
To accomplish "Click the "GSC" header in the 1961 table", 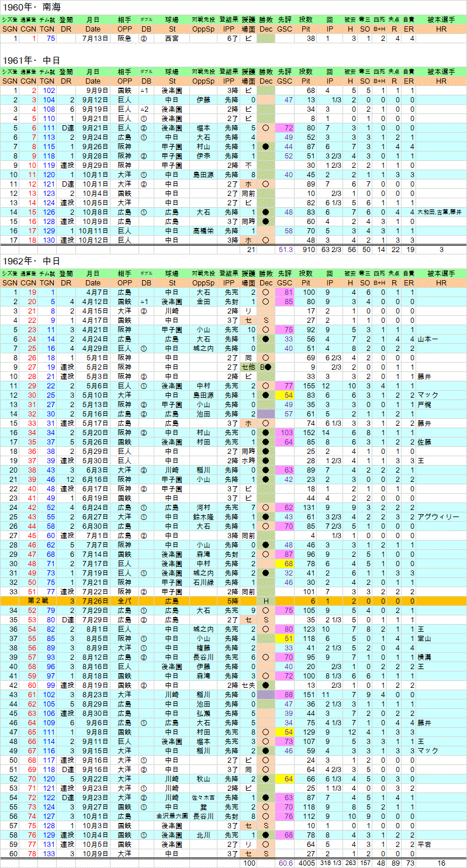I will 285,81.
